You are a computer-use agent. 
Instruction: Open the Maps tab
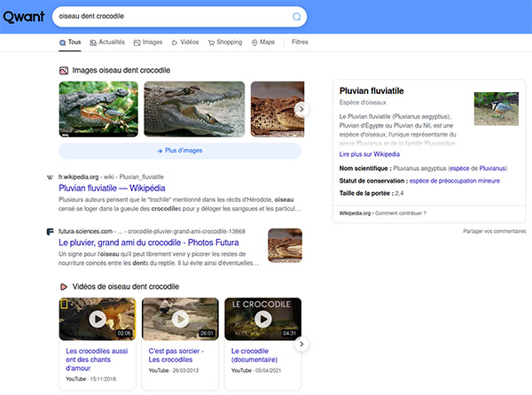pos(263,43)
